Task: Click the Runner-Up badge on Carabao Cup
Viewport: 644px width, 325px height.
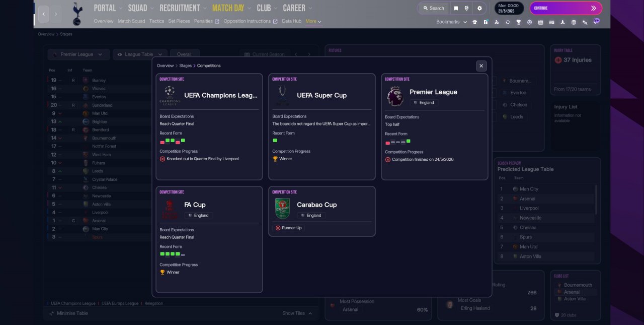Action: [x=289, y=228]
